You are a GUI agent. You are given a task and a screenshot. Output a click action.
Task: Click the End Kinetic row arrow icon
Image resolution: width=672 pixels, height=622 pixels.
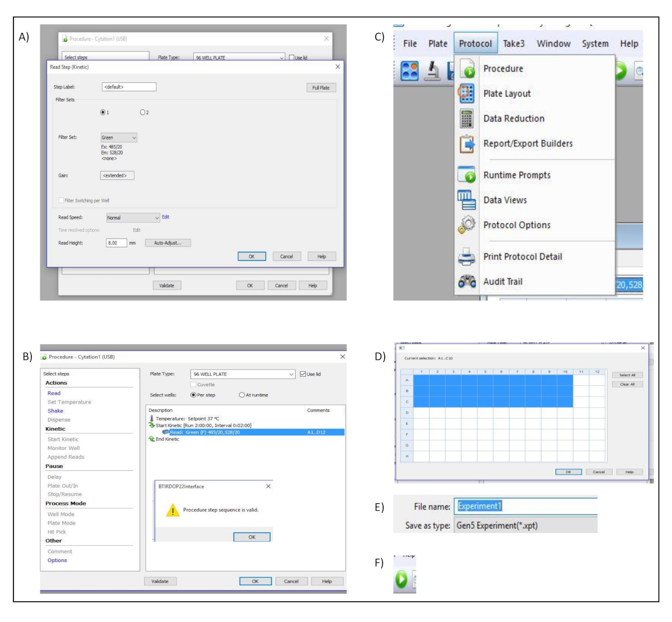[151, 439]
